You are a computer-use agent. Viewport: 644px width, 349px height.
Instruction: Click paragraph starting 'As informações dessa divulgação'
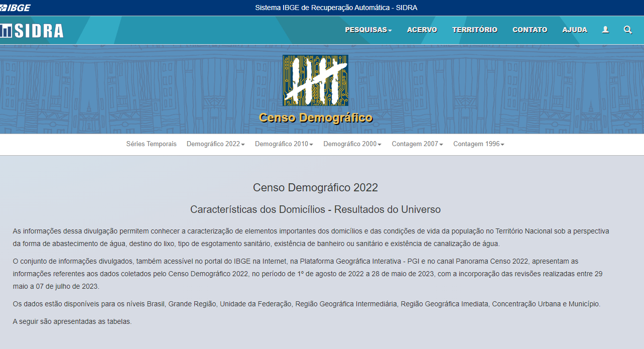click(x=311, y=238)
